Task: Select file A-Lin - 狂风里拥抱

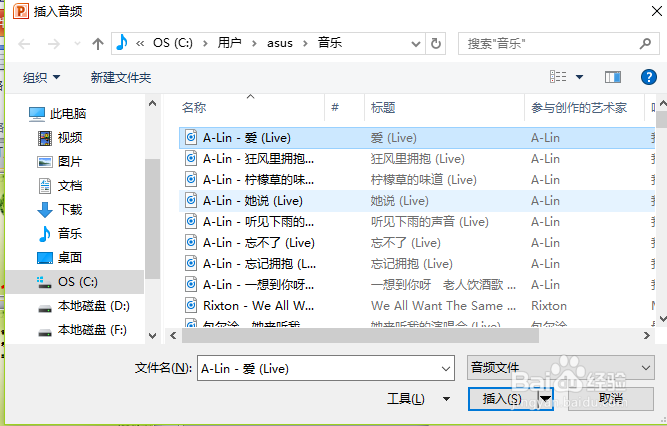Action: [x=416, y=159]
